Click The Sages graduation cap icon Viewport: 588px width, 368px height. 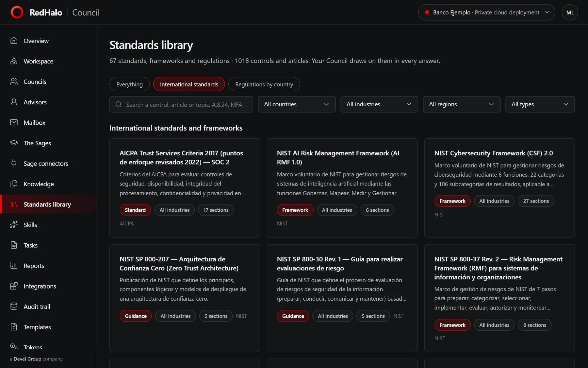14,143
